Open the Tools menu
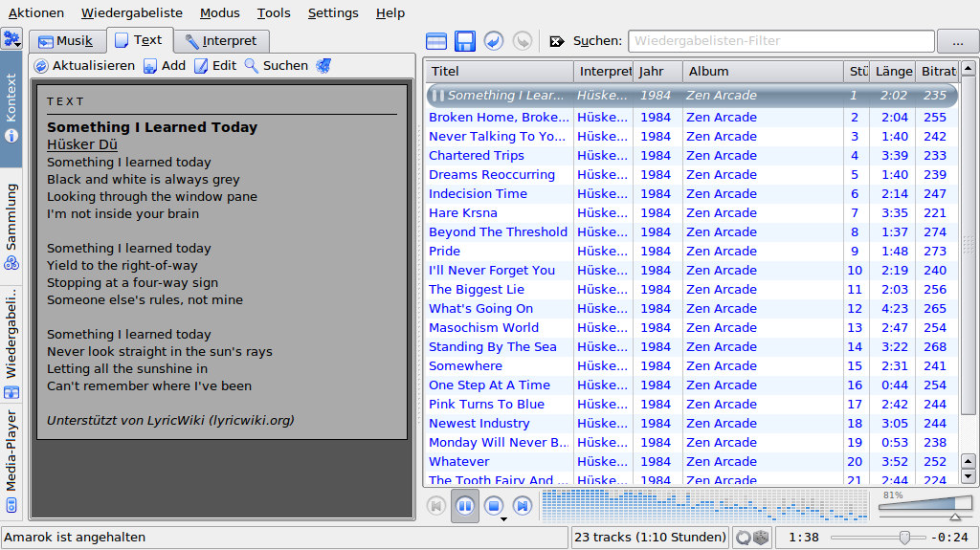Image resolution: width=980 pixels, height=550 pixels. click(x=274, y=12)
